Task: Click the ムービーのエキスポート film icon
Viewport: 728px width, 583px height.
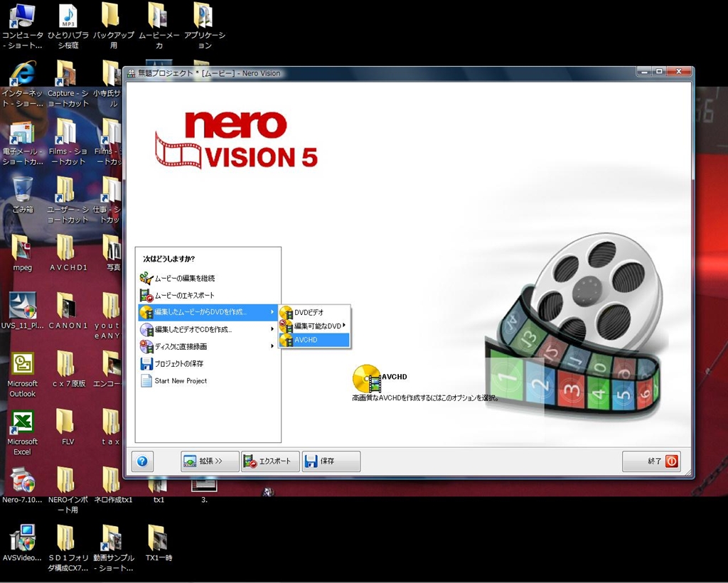Action: pyautogui.click(x=146, y=295)
